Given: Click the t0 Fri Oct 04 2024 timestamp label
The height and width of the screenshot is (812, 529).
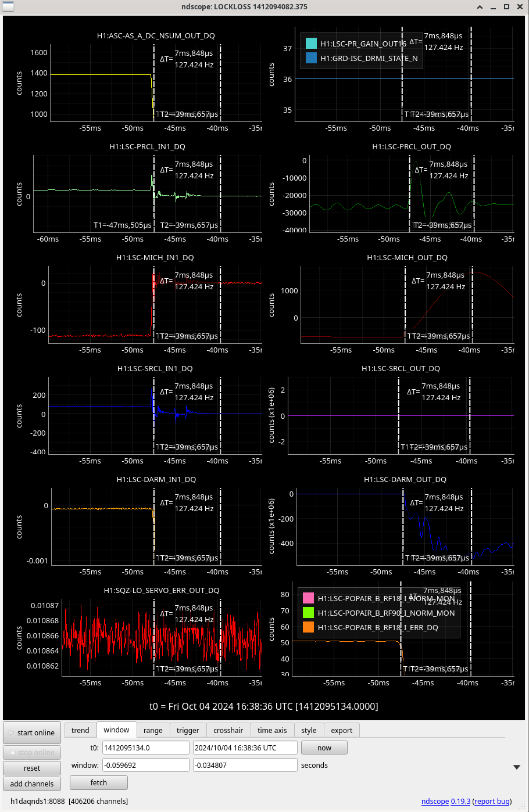Looking at the screenshot, I should click(x=264, y=706).
